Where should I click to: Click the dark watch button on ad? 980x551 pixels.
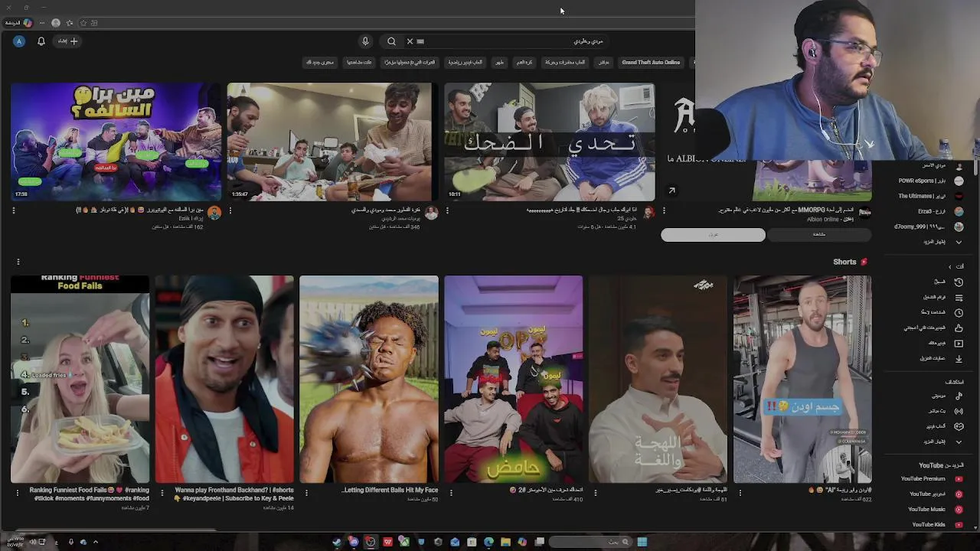(819, 234)
